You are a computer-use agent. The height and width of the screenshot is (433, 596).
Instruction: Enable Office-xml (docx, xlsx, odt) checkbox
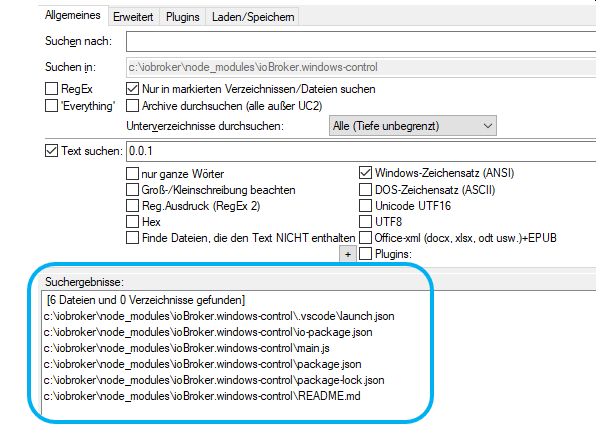[x=365, y=238]
